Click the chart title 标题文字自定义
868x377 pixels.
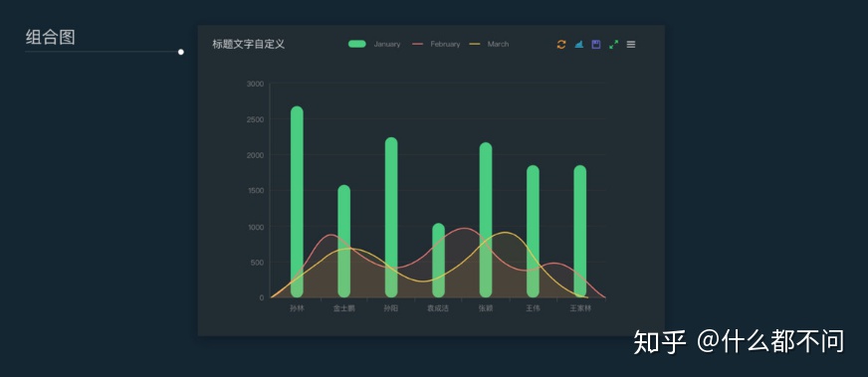click(x=249, y=44)
